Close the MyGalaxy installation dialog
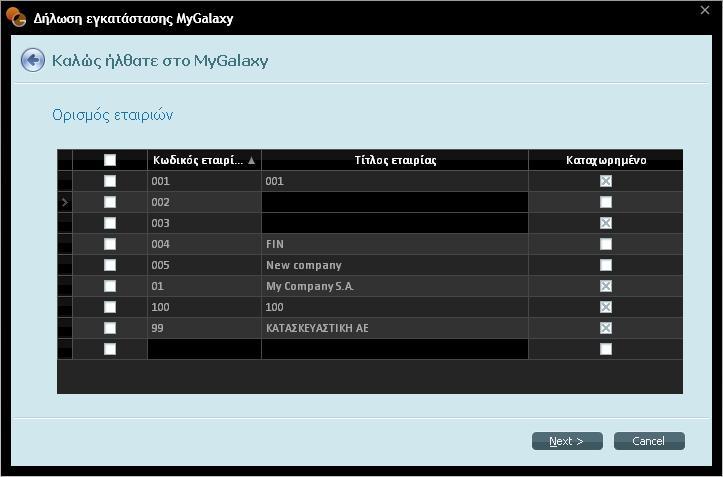723x477 pixels. tap(705, 10)
